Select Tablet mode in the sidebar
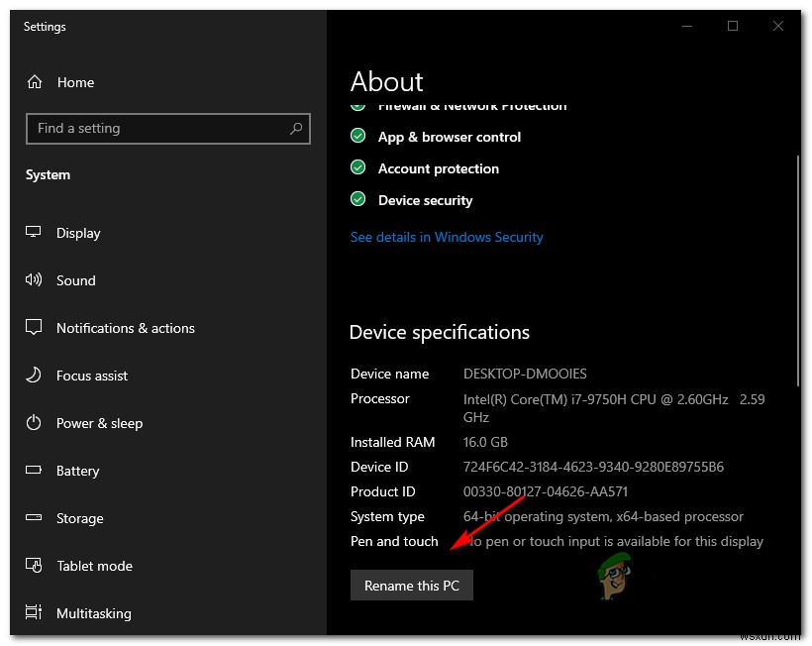The width and height of the screenshot is (812, 646). pyautogui.click(x=94, y=566)
